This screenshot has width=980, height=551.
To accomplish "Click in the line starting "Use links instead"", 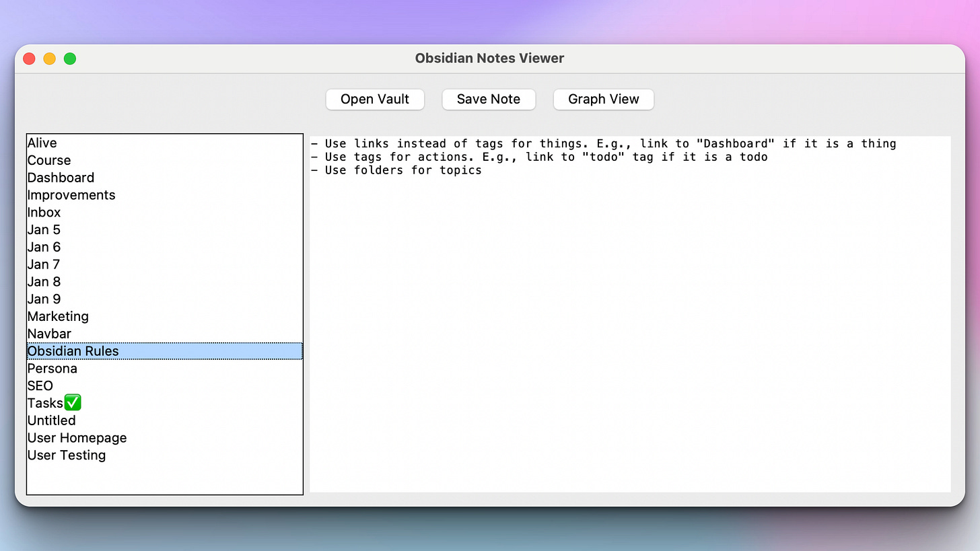I will [603, 143].
